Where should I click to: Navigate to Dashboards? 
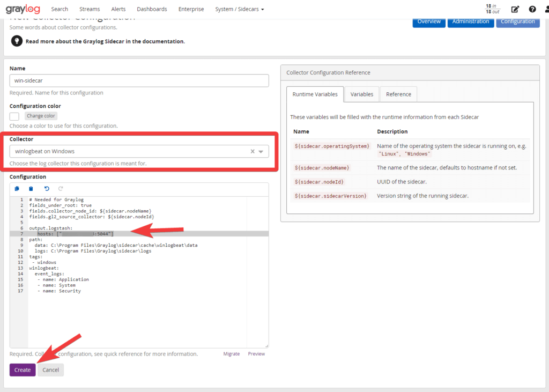(152, 9)
